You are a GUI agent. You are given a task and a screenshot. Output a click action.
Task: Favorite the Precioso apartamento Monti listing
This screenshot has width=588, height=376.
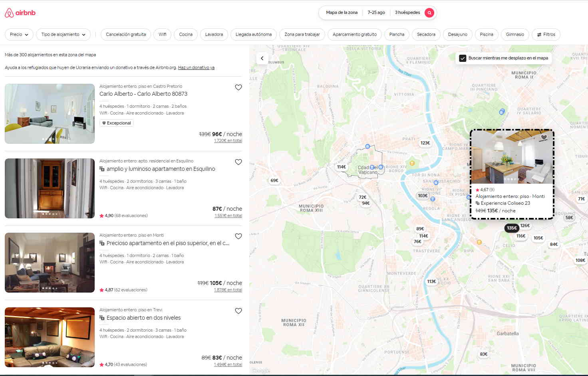(x=238, y=236)
